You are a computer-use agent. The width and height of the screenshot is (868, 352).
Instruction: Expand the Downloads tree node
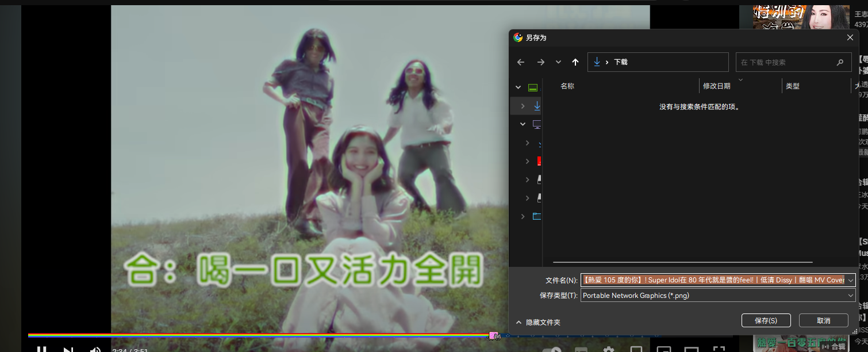(x=523, y=106)
